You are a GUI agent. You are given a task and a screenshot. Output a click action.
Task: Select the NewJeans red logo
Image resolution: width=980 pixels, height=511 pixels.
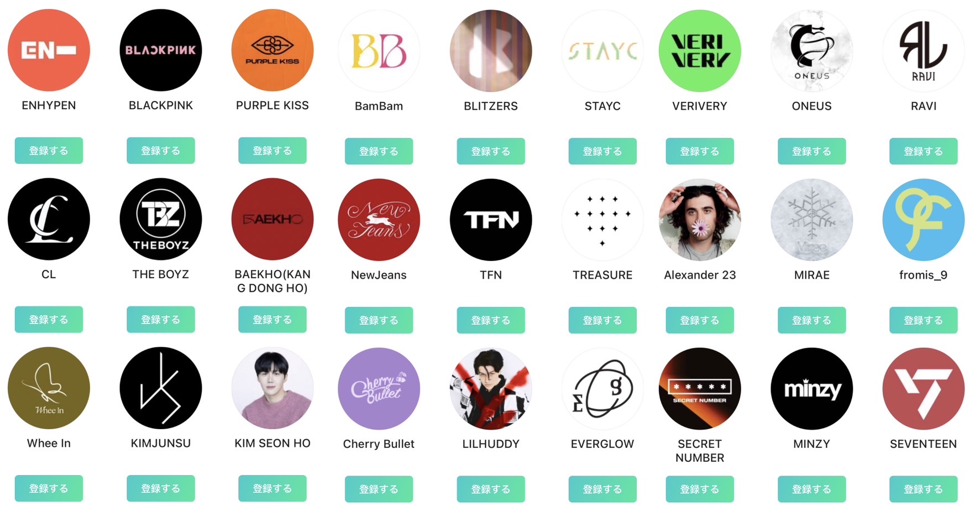(x=379, y=220)
